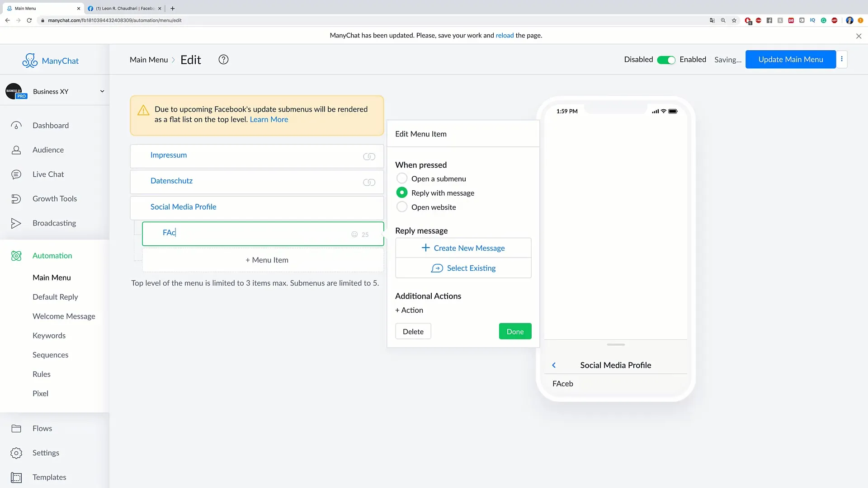Select the Open a submenu radio option
Viewport: 868px width, 488px height.
tap(401, 178)
